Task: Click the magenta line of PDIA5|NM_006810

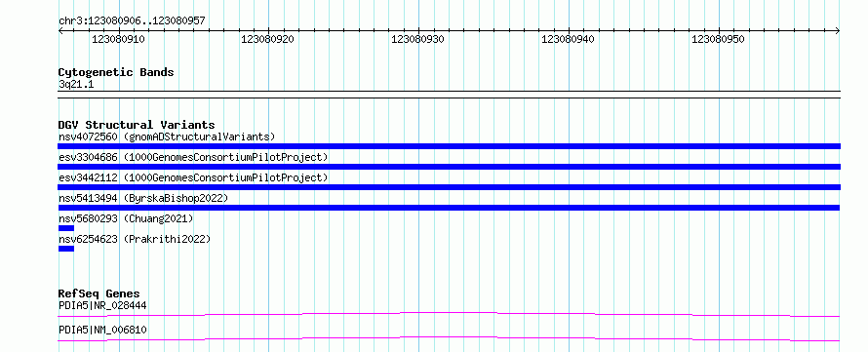Action: (x=449, y=338)
